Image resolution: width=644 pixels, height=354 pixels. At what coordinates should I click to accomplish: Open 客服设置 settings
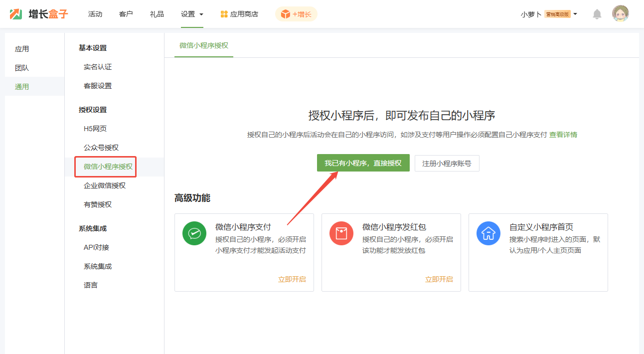pyautogui.click(x=98, y=86)
